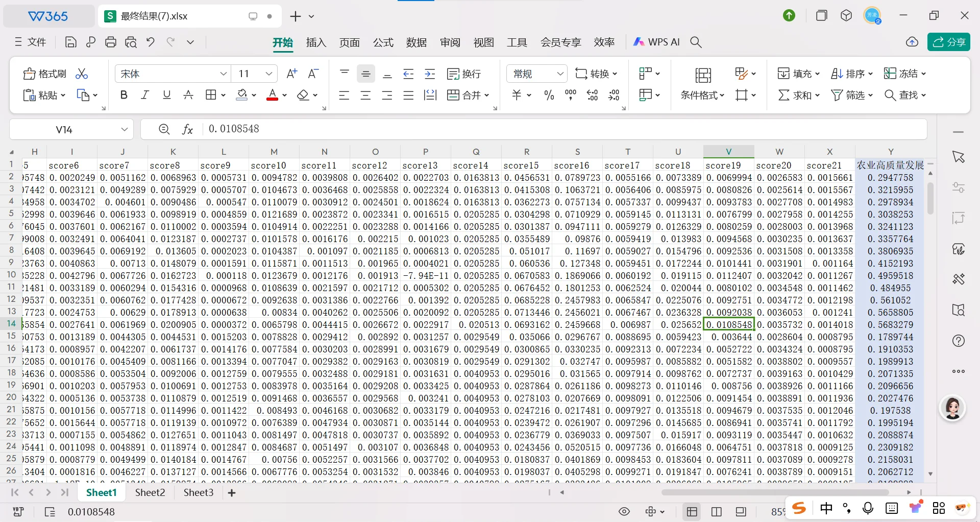The height and width of the screenshot is (522, 980).
Task: Increase font size with A+ icon
Action: point(292,74)
